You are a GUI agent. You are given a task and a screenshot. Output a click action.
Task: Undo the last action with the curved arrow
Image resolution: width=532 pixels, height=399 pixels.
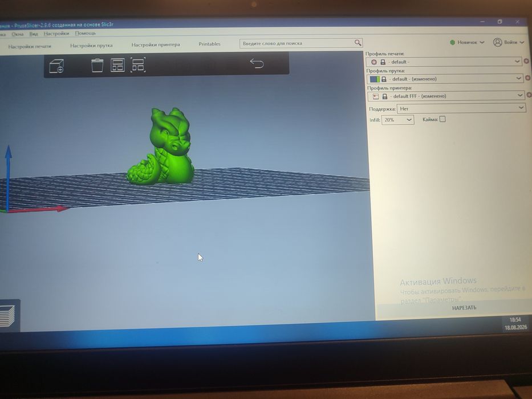[x=257, y=63]
